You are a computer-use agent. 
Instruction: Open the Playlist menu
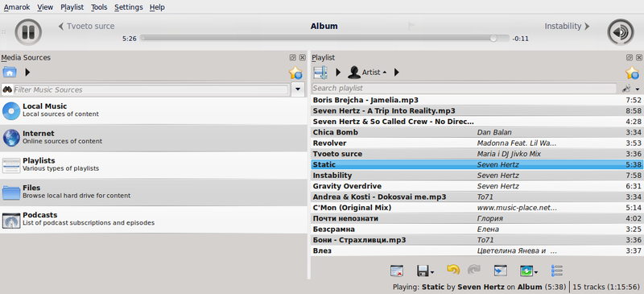(72, 7)
